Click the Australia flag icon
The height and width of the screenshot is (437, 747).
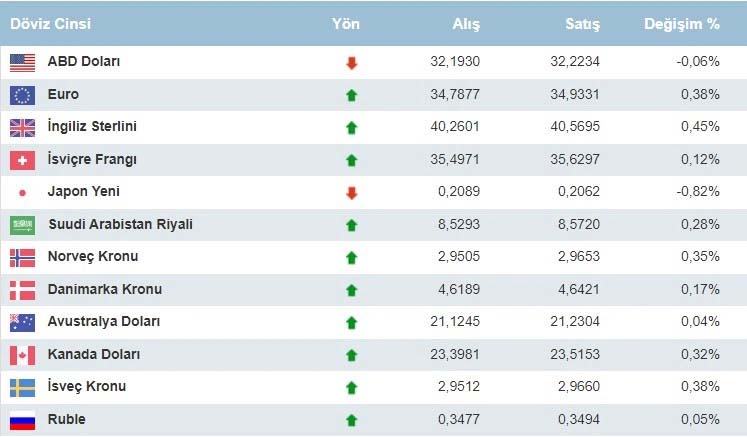pos(22,322)
